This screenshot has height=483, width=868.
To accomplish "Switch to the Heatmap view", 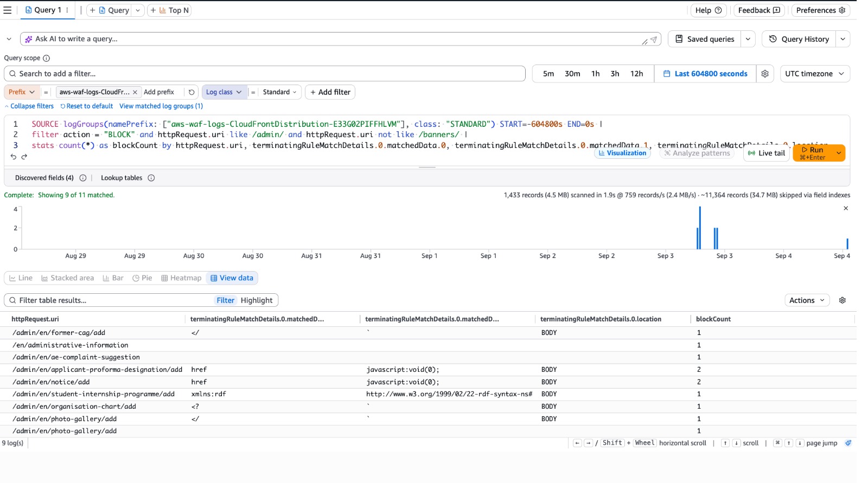I will click(x=181, y=278).
